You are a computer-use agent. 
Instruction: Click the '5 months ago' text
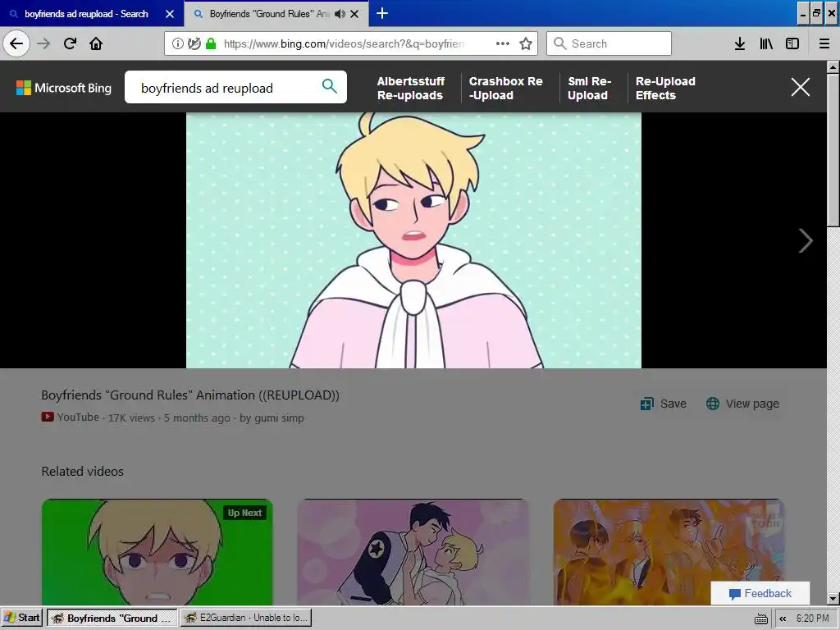pos(197,418)
